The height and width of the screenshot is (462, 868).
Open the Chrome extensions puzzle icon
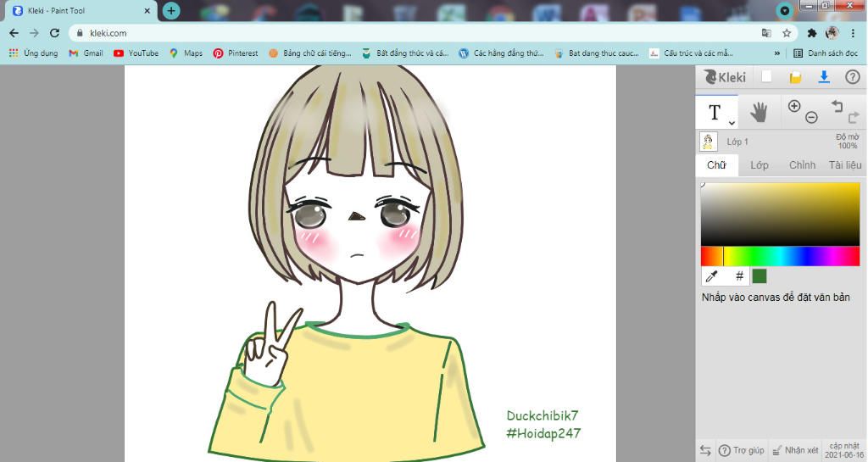(811, 33)
